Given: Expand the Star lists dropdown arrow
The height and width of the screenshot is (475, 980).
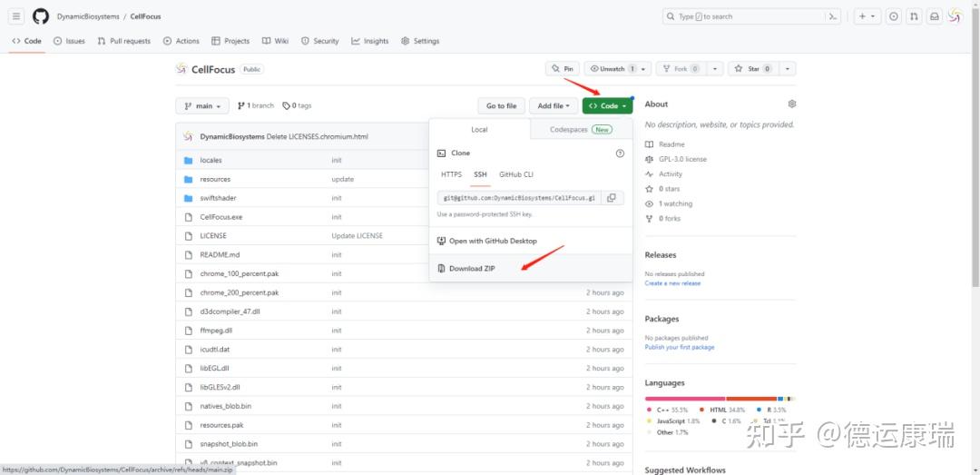Looking at the screenshot, I should [788, 69].
